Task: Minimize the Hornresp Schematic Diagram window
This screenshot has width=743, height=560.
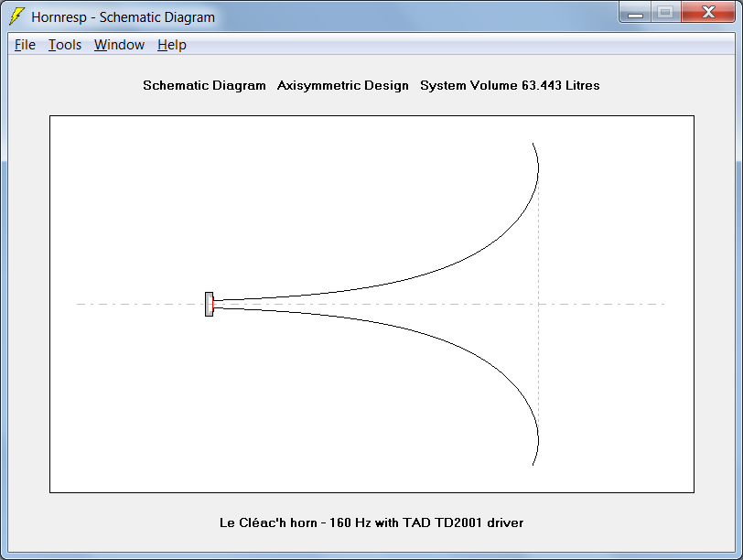Action: 635,12
